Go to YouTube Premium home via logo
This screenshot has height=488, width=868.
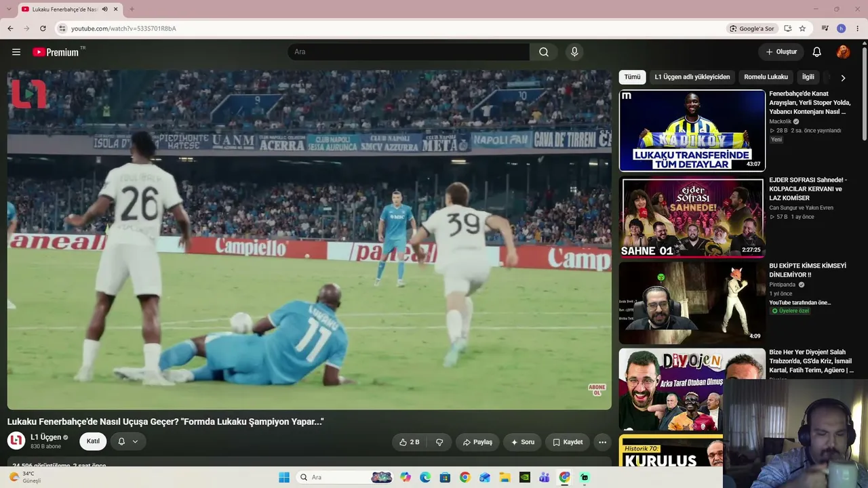[56, 52]
